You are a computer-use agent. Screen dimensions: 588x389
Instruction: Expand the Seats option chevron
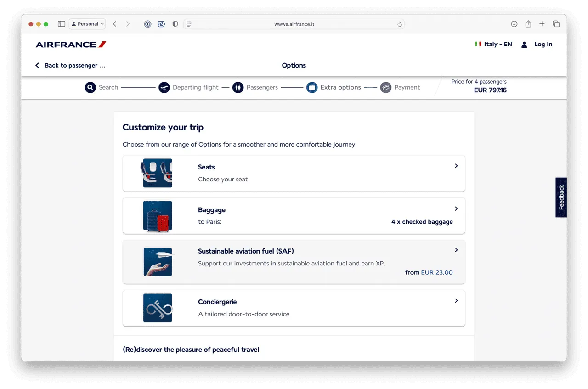coord(456,166)
